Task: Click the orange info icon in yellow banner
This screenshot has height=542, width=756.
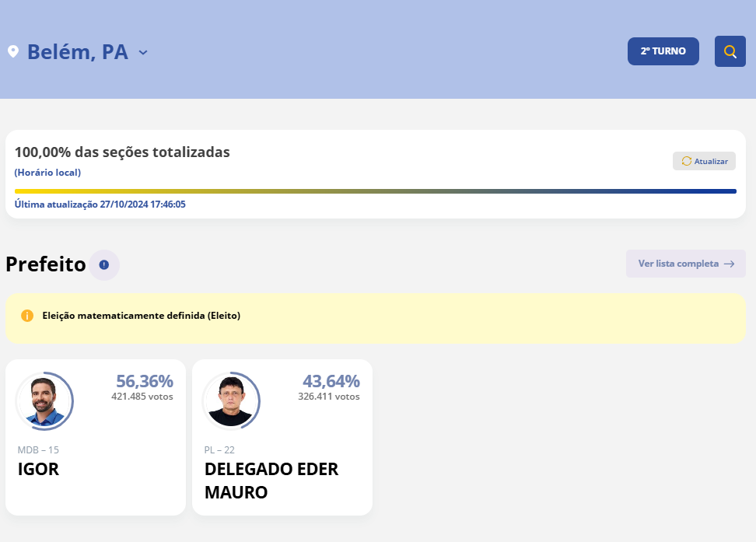Action: point(27,316)
